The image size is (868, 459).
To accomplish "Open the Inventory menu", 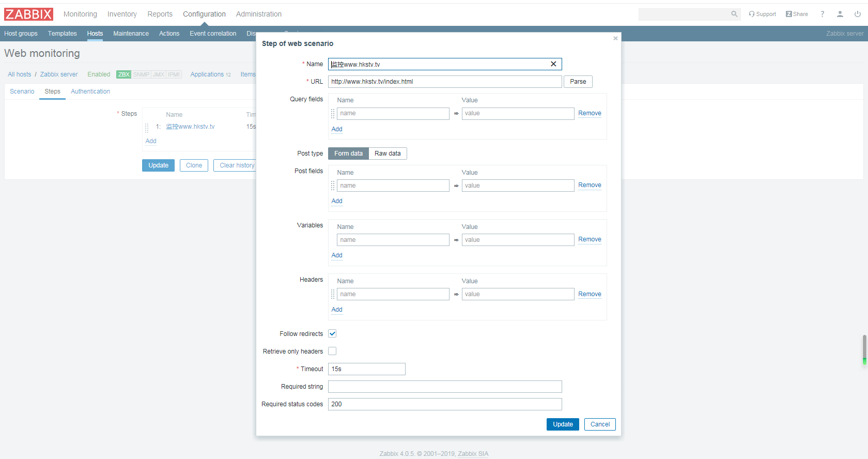I will pos(122,14).
